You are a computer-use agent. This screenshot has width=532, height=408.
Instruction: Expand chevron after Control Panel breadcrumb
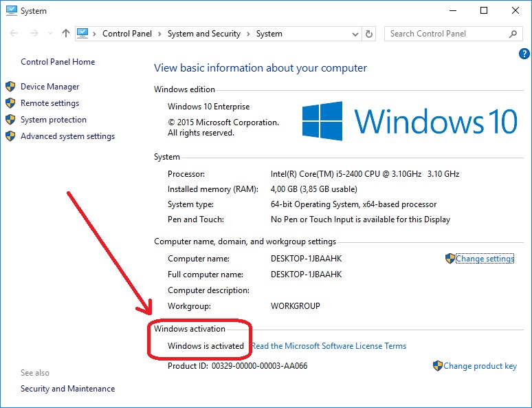coord(159,34)
